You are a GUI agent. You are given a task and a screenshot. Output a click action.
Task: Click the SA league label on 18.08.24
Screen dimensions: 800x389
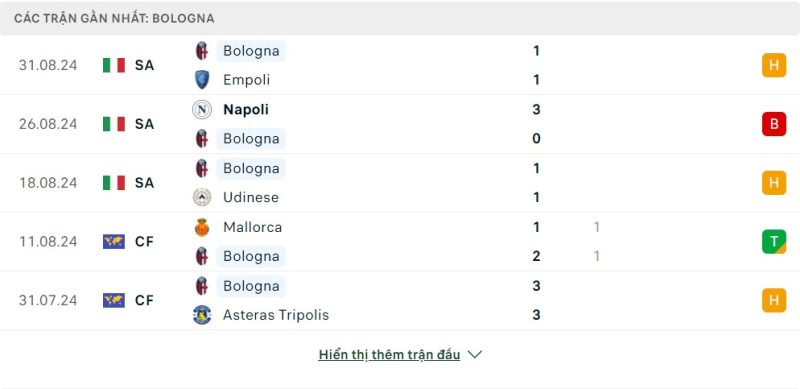144,183
